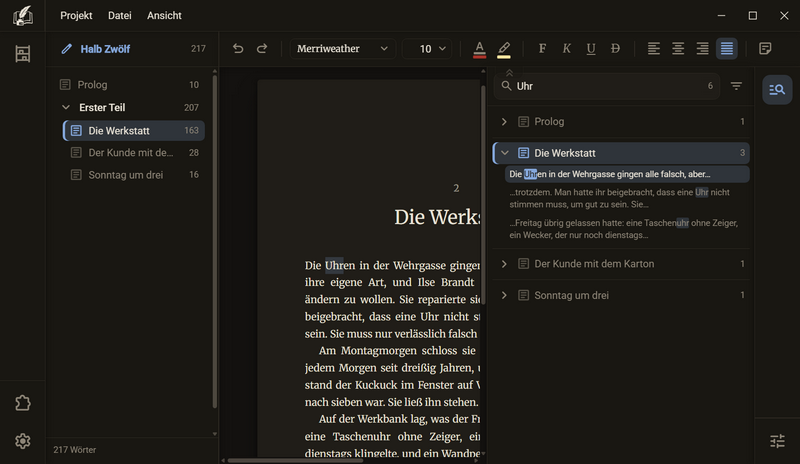
Task: Click Sonntag um drei tree document icon
Action: click(76, 175)
